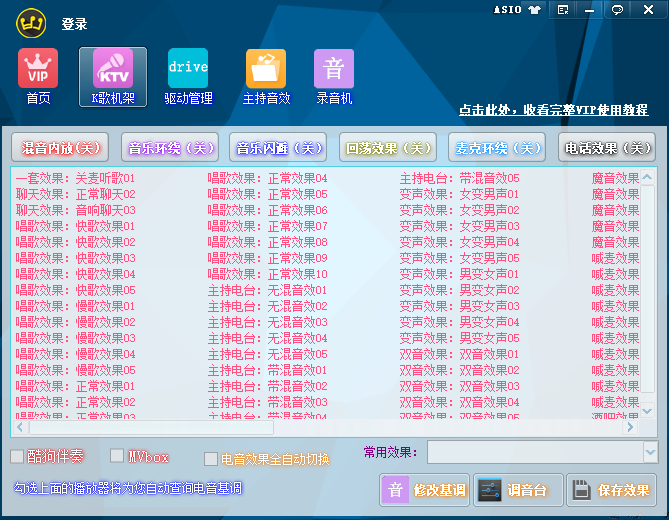Select 变声效果: 男变女声05
669x520 pixels.
(460, 338)
